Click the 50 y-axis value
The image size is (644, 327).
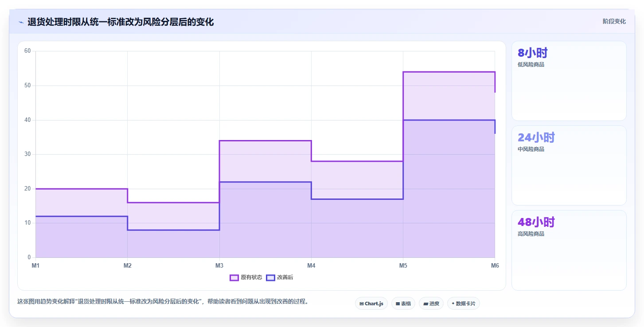click(27, 86)
